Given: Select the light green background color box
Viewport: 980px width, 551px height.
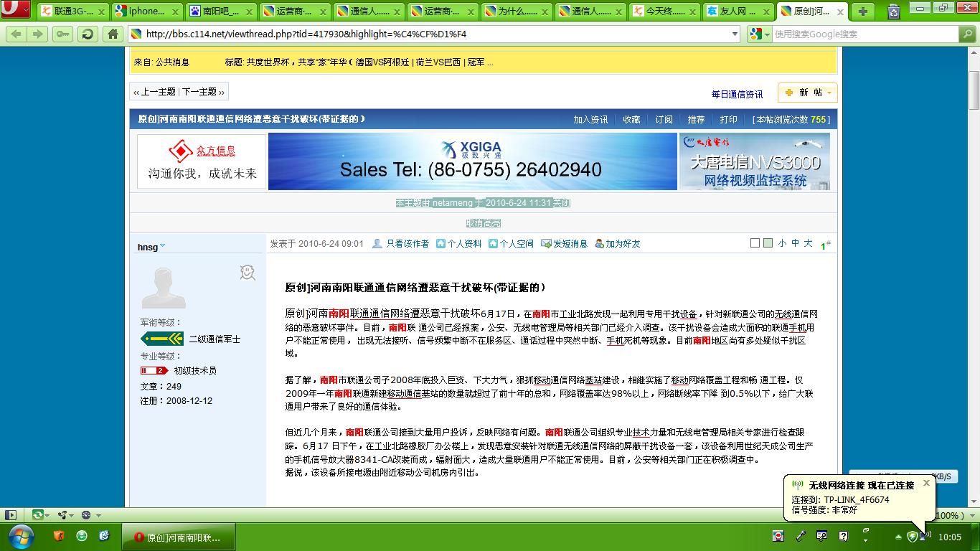Looking at the screenshot, I should click(768, 243).
